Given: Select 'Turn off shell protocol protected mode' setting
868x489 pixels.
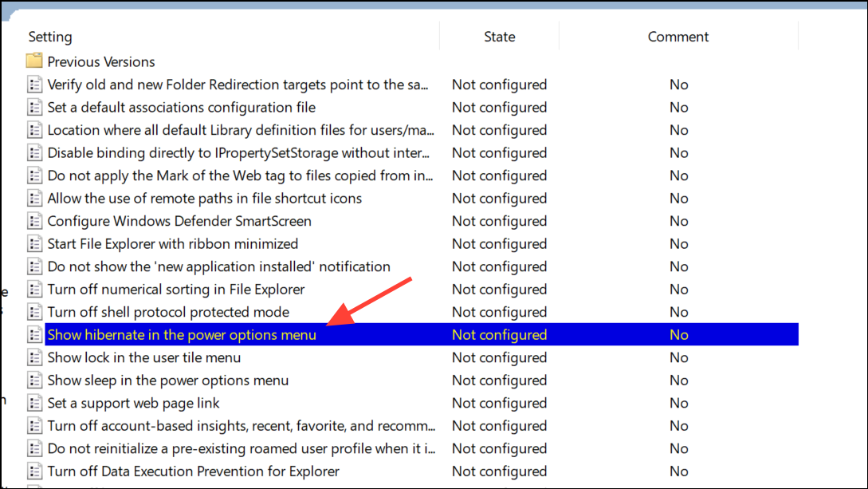Looking at the screenshot, I should (168, 311).
